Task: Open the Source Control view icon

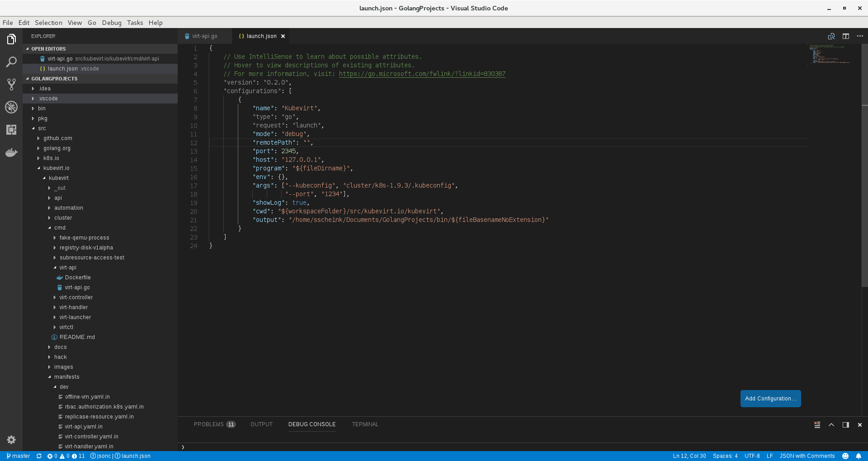Action: click(x=11, y=85)
